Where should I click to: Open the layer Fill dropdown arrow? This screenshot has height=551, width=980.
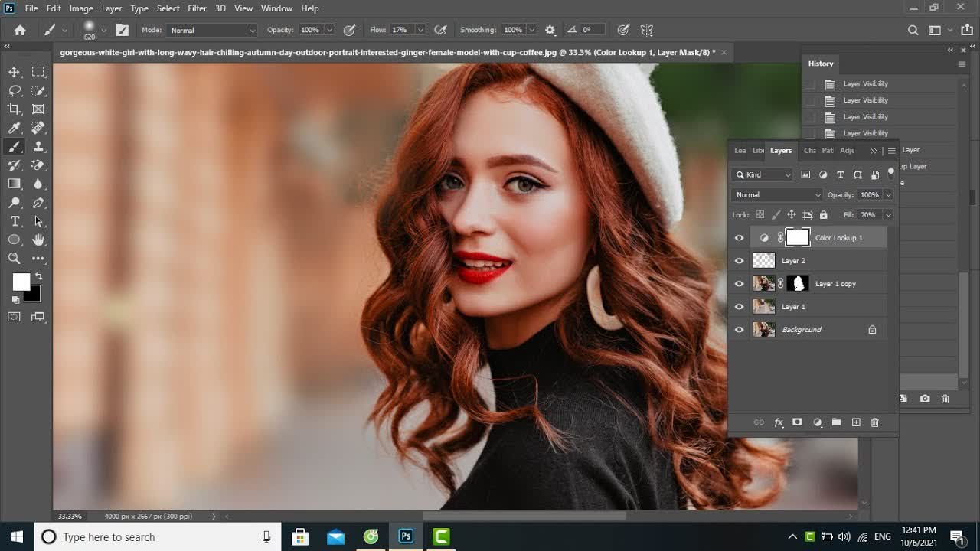pyautogui.click(x=888, y=215)
